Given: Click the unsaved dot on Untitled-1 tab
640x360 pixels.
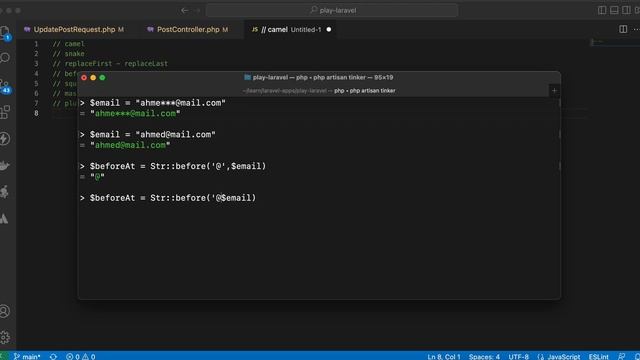Looking at the screenshot, I should click(x=329, y=29).
